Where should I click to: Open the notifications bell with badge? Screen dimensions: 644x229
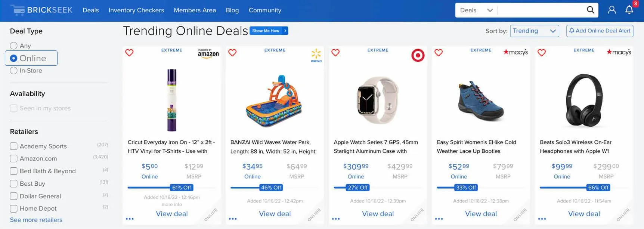click(x=629, y=10)
